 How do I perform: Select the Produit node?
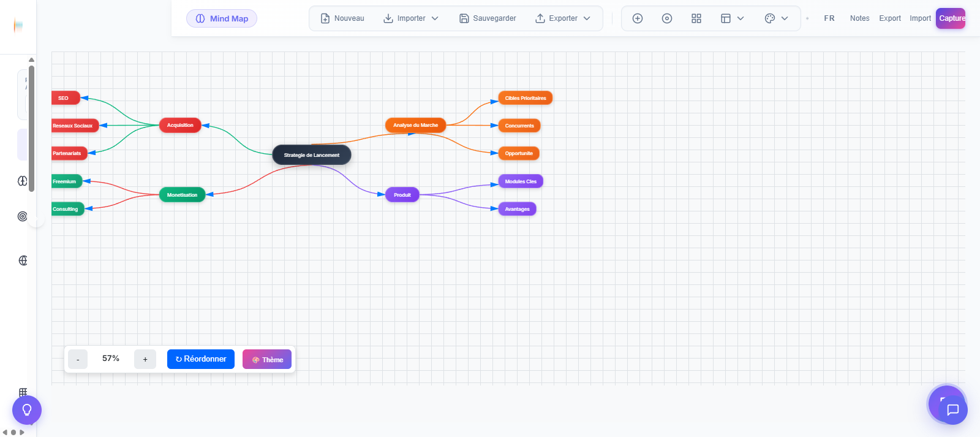(x=402, y=195)
